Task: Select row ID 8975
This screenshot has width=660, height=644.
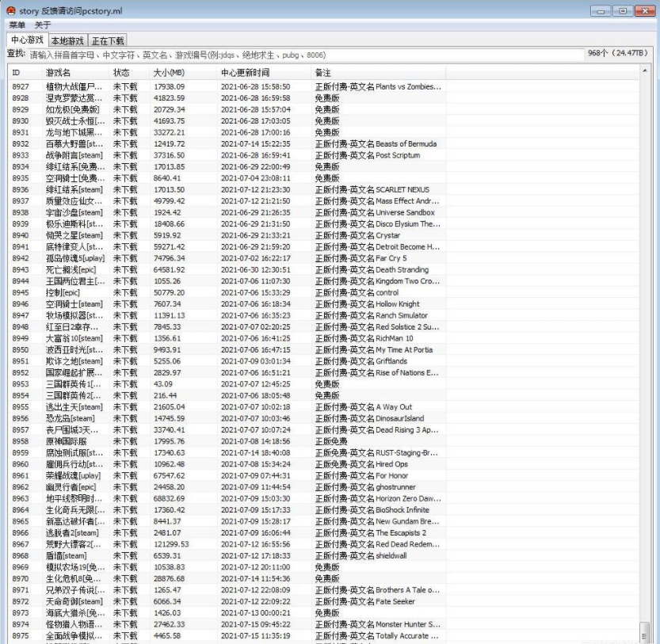Action: pos(21,636)
